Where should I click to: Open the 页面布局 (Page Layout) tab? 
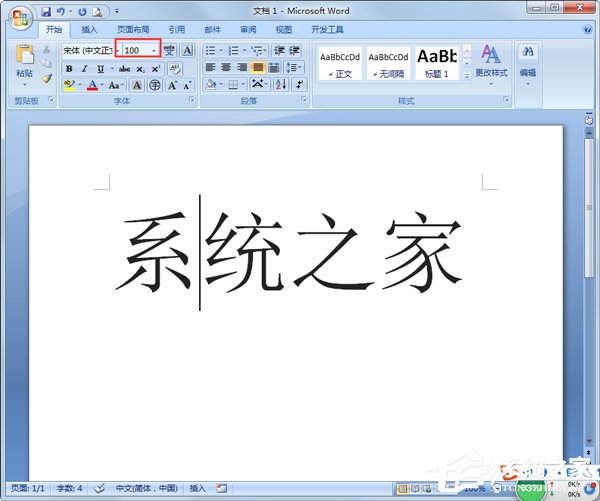[131, 31]
